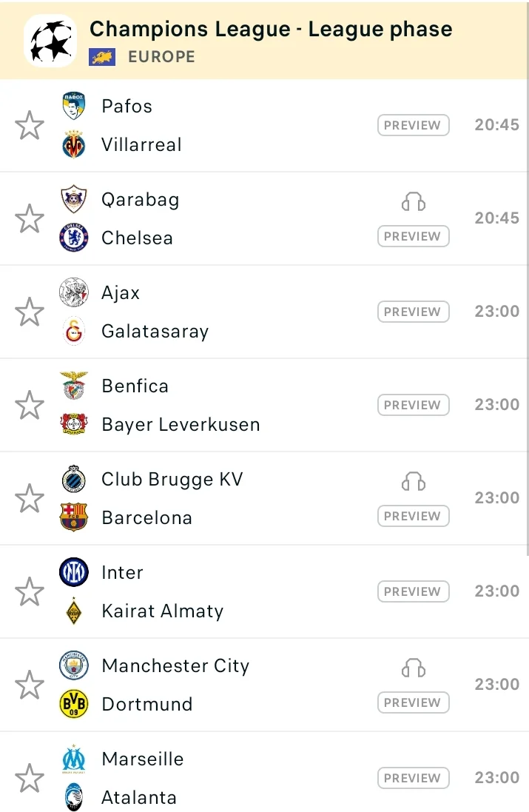Click the Champions League competition logo
The width and height of the screenshot is (529, 812).
(50, 40)
